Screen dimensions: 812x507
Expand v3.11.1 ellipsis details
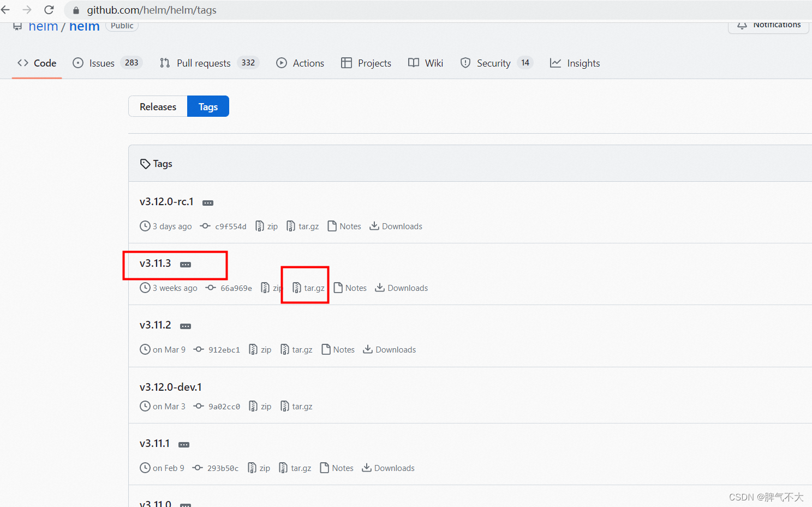(184, 445)
